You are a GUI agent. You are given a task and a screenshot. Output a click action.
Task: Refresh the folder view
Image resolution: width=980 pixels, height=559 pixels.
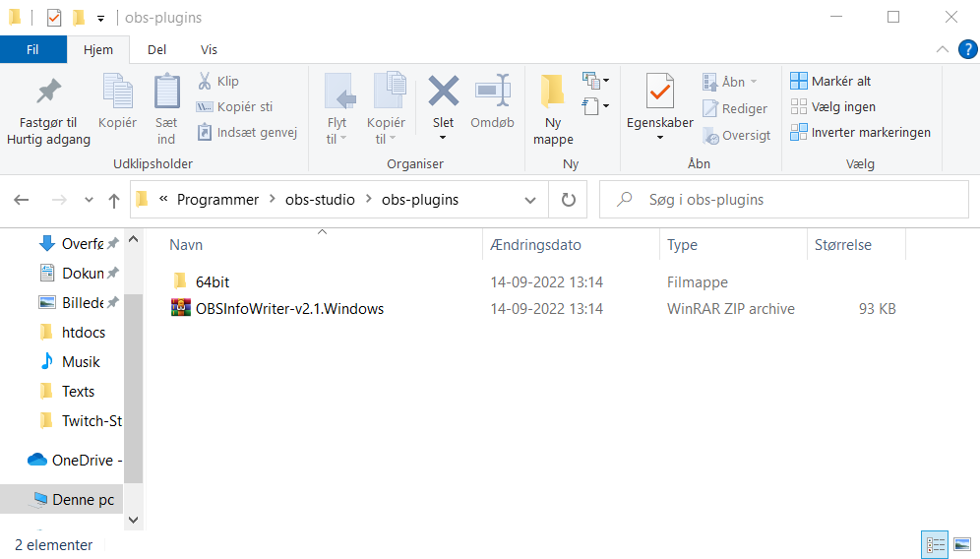click(x=568, y=200)
